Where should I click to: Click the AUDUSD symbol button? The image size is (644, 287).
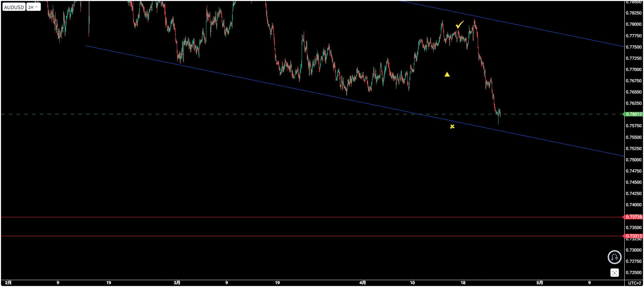tap(14, 7)
